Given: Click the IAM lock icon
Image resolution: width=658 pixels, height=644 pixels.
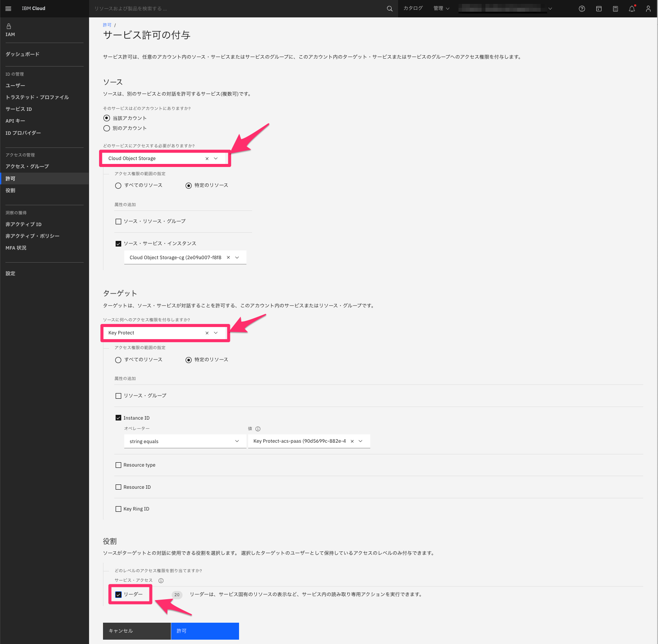Looking at the screenshot, I should click(9, 26).
